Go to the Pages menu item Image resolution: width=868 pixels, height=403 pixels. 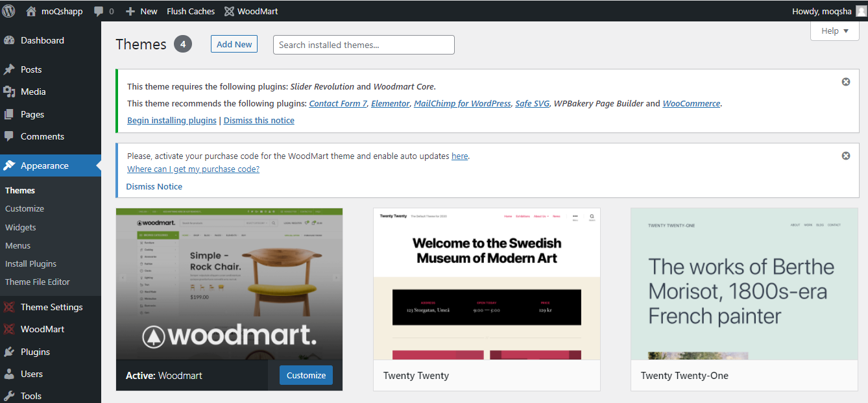pyautogui.click(x=51, y=114)
